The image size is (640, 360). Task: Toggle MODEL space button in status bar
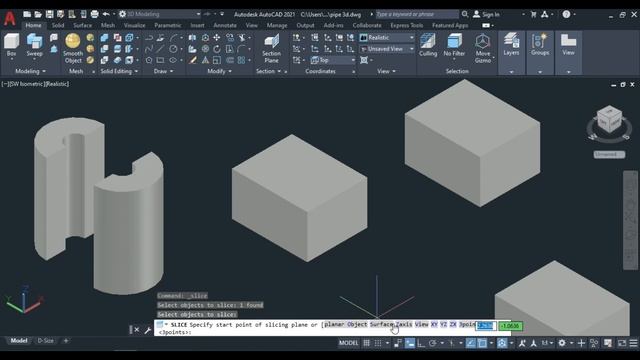[348, 343]
